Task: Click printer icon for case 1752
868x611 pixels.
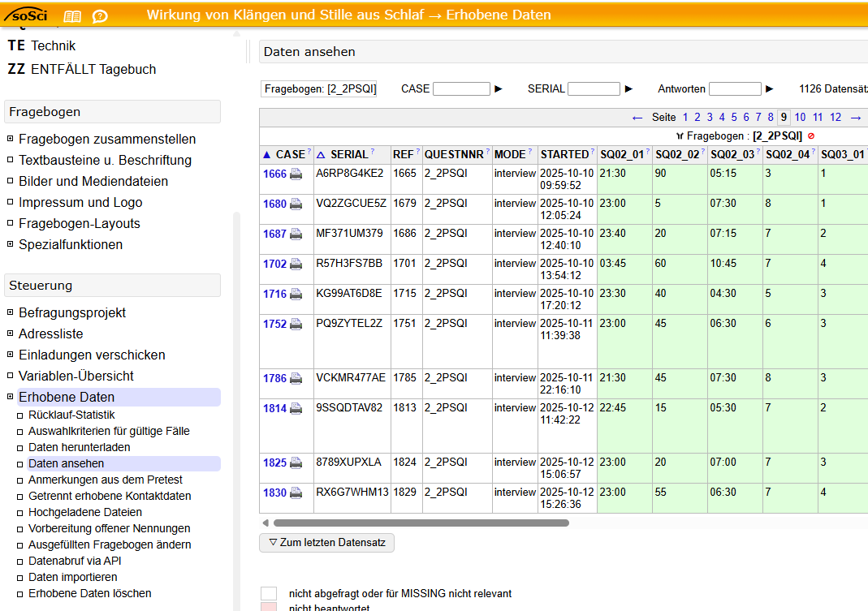Action: coord(296,324)
